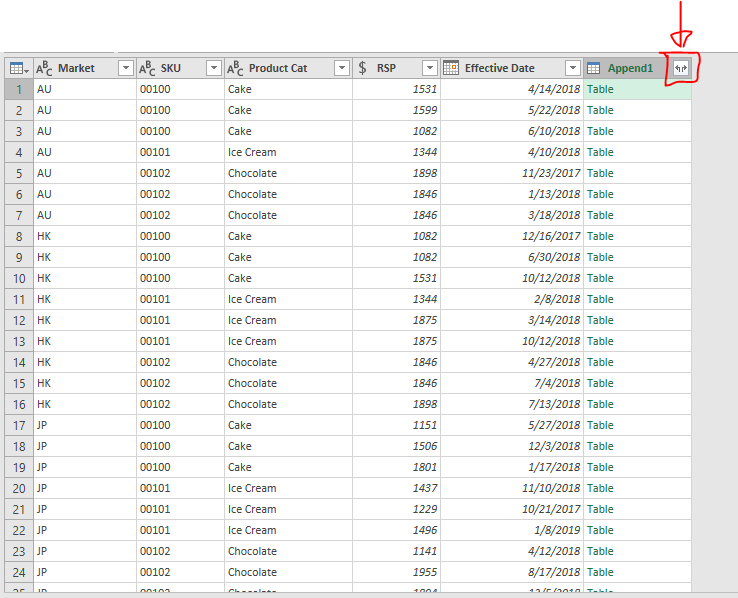Click the Table link in row 1

coord(600,89)
